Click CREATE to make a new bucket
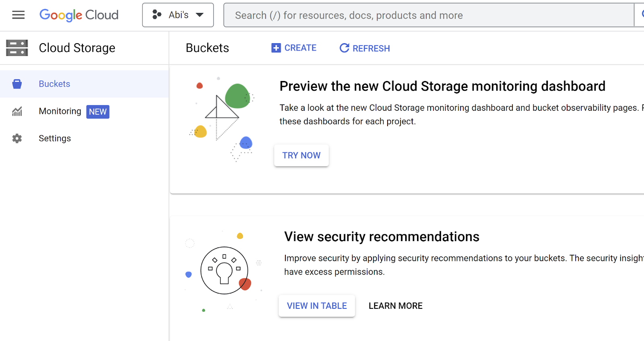This screenshot has height=341, width=644. 300,48
